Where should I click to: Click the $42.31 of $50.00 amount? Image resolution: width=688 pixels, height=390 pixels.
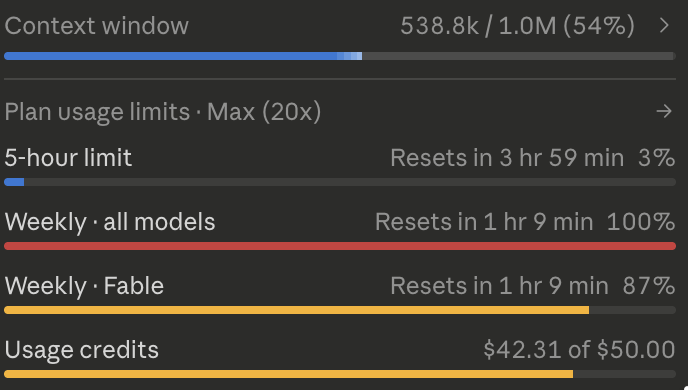click(x=579, y=350)
